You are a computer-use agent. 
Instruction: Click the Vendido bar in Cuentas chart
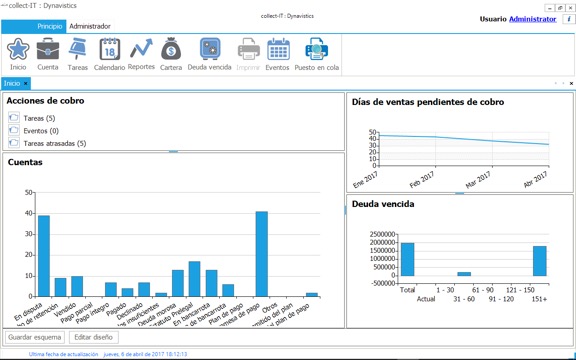pyautogui.click(x=77, y=286)
